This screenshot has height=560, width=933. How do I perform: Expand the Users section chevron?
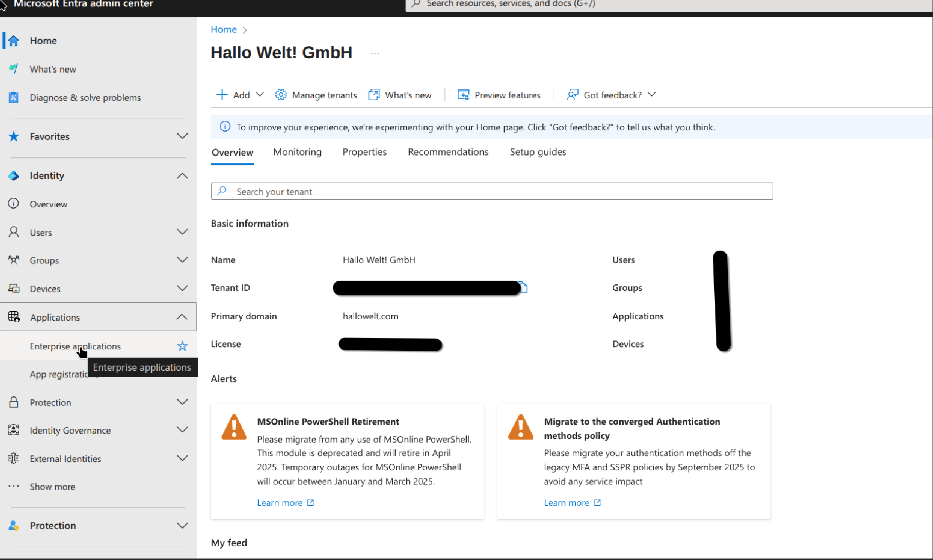tap(183, 232)
